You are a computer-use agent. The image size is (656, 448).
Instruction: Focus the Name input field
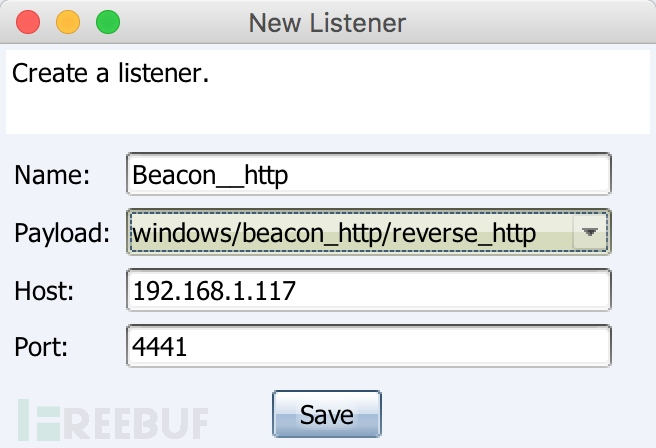[369, 174]
